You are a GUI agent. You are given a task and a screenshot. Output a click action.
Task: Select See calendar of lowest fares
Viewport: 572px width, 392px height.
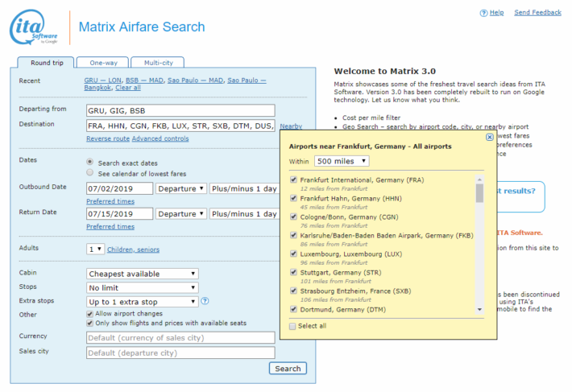[89, 172]
